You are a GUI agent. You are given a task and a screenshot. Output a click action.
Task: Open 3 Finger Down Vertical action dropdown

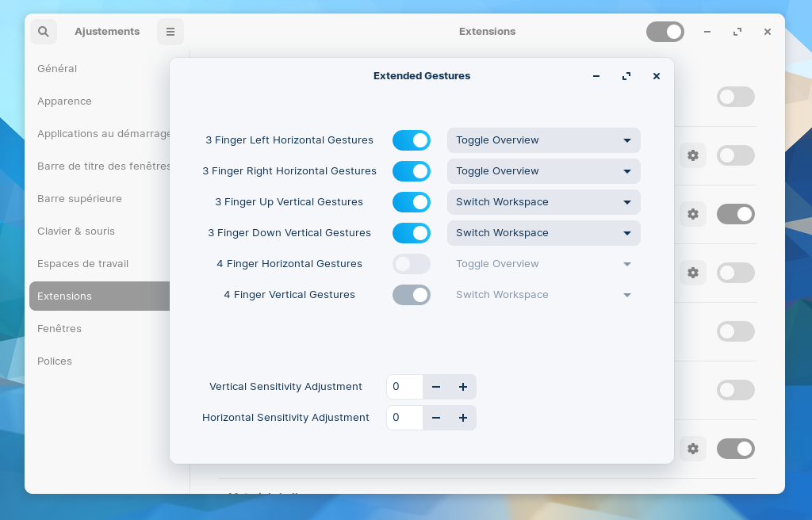pos(544,233)
